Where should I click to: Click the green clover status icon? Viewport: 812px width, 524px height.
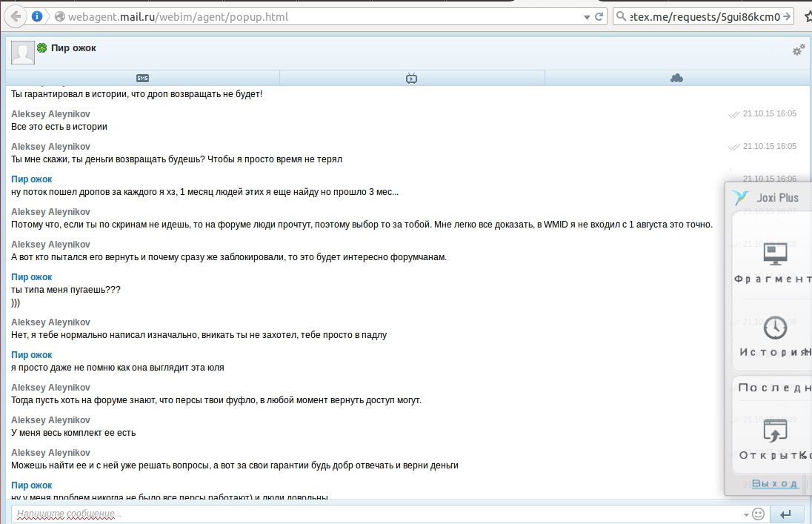click(42, 48)
